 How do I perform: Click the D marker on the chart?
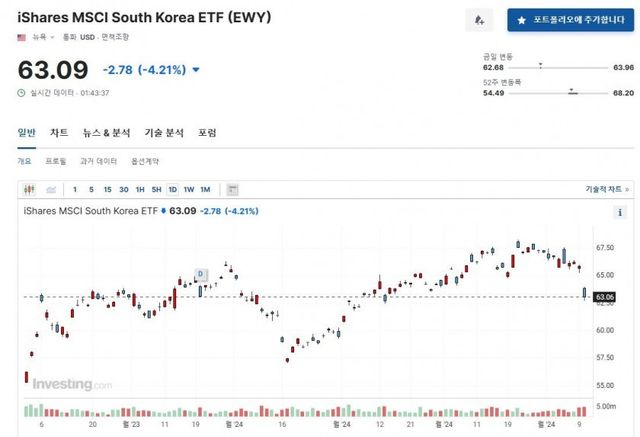(200, 273)
